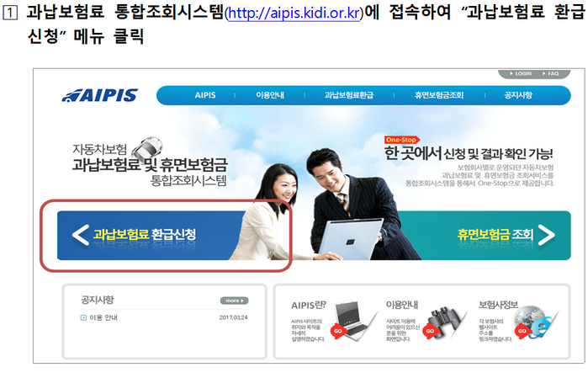Click the Internet Explorer globe icon

click(541, 327)
